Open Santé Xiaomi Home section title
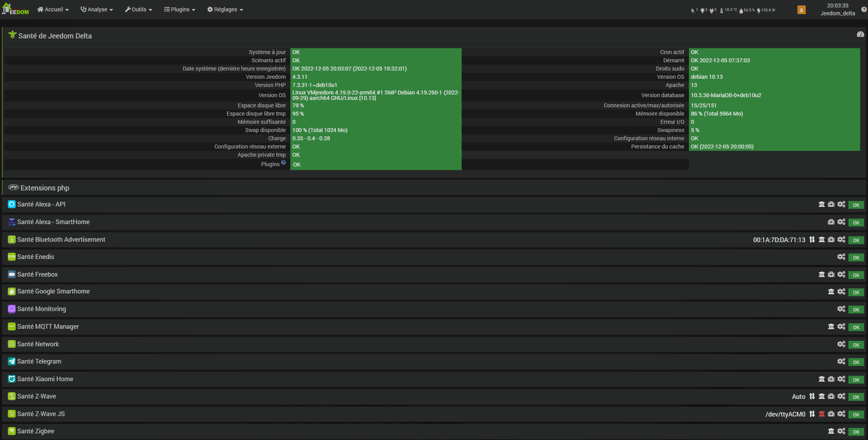Image resolution: width=868 pixels, height=440 pixels. [x=45, y=379]
